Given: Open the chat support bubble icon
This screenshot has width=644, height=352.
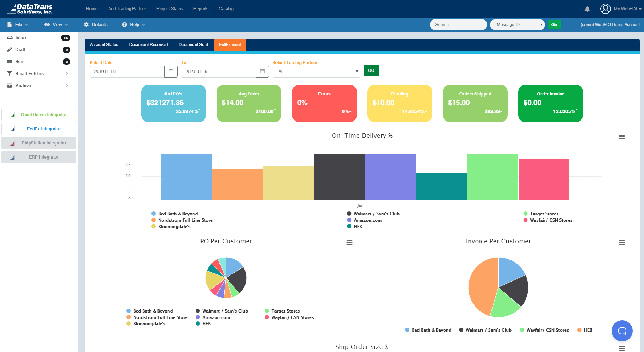Looking at the screenshot, I should (x=622, y=331).
